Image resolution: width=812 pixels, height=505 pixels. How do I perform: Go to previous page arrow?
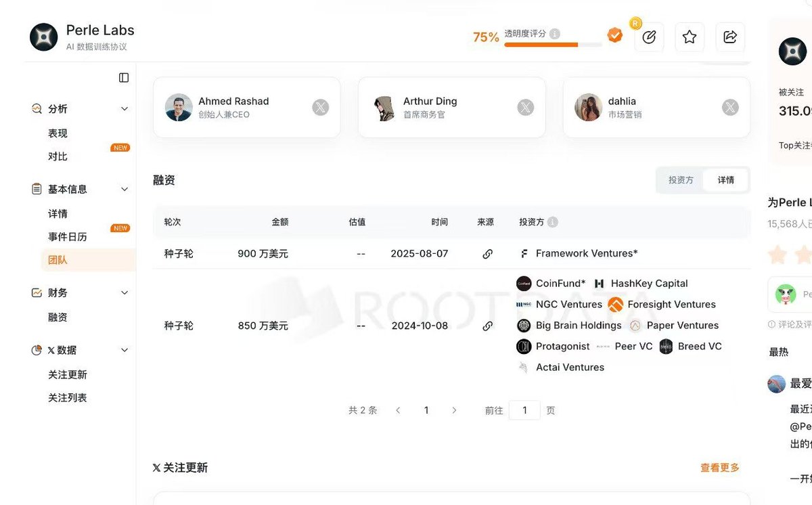pyautogui.click(x=398, y=410)
